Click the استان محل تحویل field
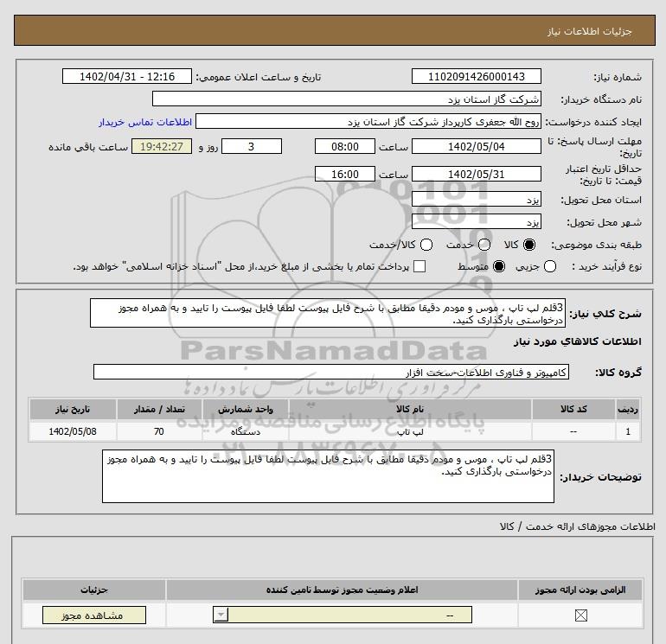 pyautogui.click(x=476, y=200)
